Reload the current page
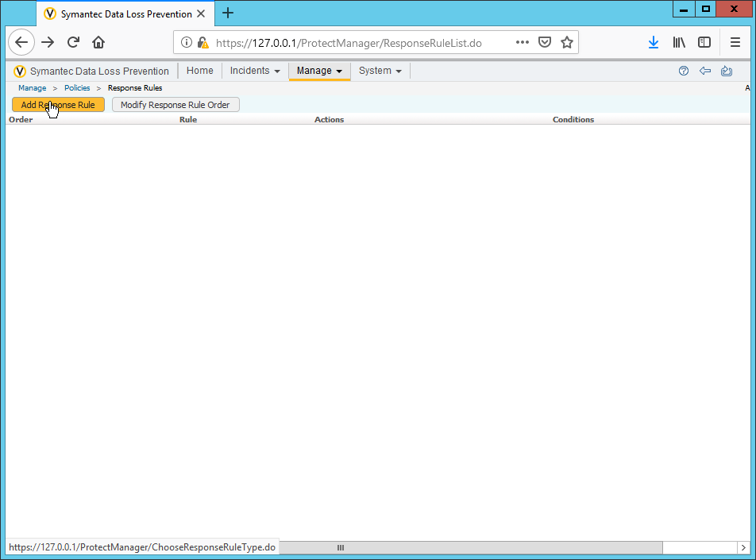This screenshot has height=560, width=756. pyautogui.click(x=73, y=42)
